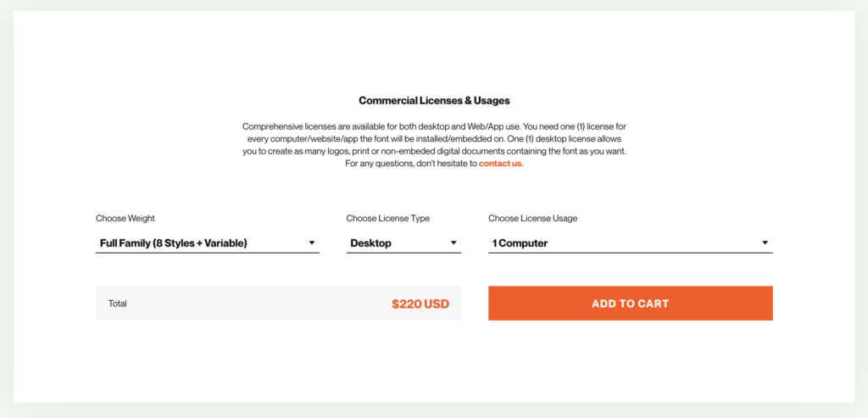
Task: Expand the License Usage dropdown arrow
Action: click(765, 243)
